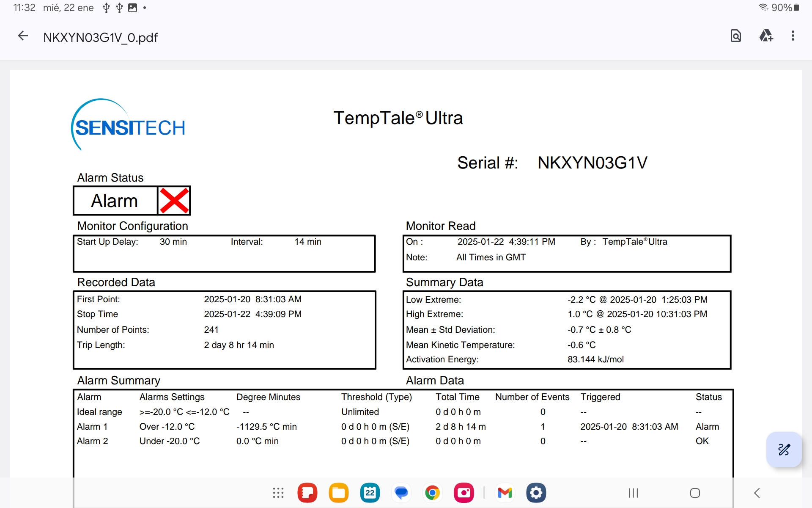812x508 pixels.
Task: Tap the home navigation button
Action: click(695, 493)
